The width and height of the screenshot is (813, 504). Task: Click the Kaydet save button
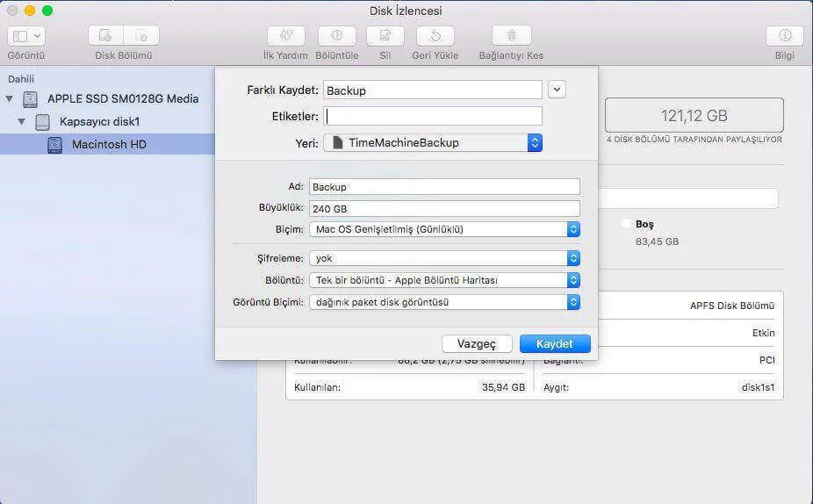pyautogui.click(x=555, y=343)
